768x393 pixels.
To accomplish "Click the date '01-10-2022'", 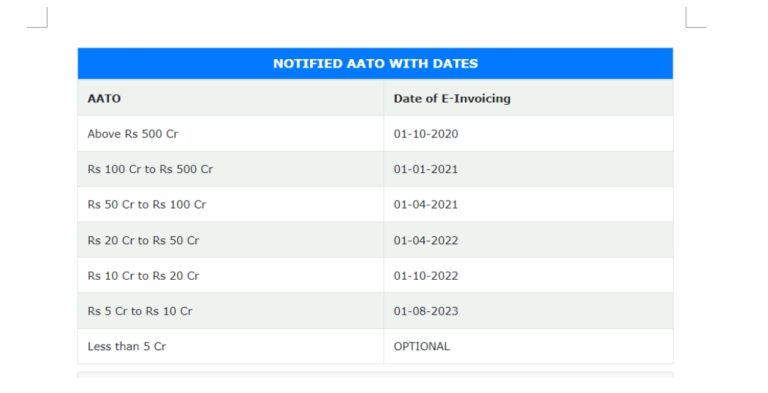I will point(426,275).
